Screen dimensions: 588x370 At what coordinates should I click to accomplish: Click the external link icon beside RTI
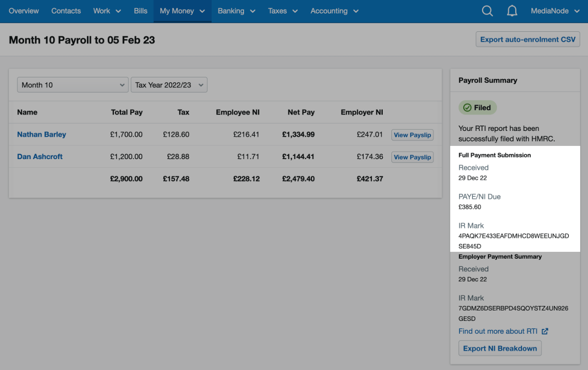pyautogui.click(x=544, y=331)
